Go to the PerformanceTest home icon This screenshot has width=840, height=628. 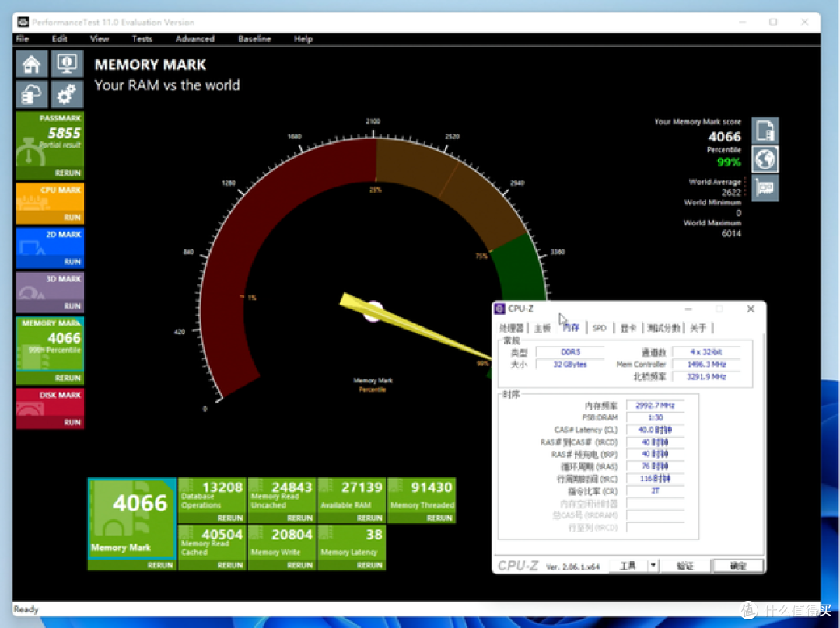pyautogui.click(x=31, y=65)
